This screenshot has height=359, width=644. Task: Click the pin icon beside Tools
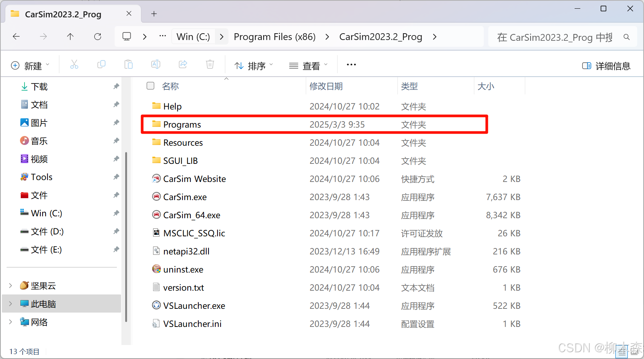pyautogui.click(x=116, y=177)
